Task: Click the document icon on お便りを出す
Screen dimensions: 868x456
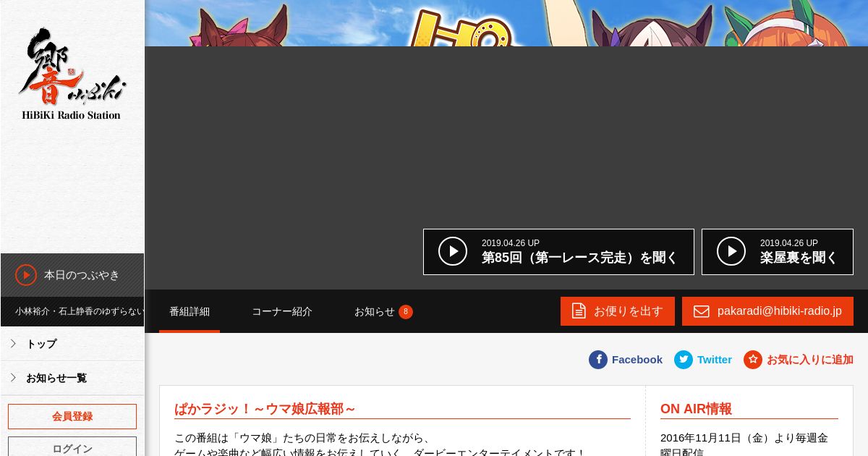Action: click(579, 311)
